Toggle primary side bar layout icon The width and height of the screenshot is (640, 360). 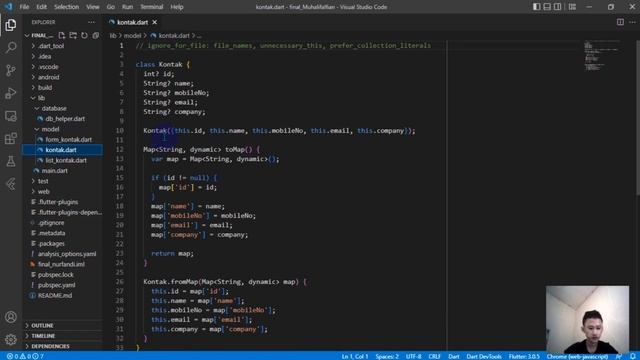point(536,7)
